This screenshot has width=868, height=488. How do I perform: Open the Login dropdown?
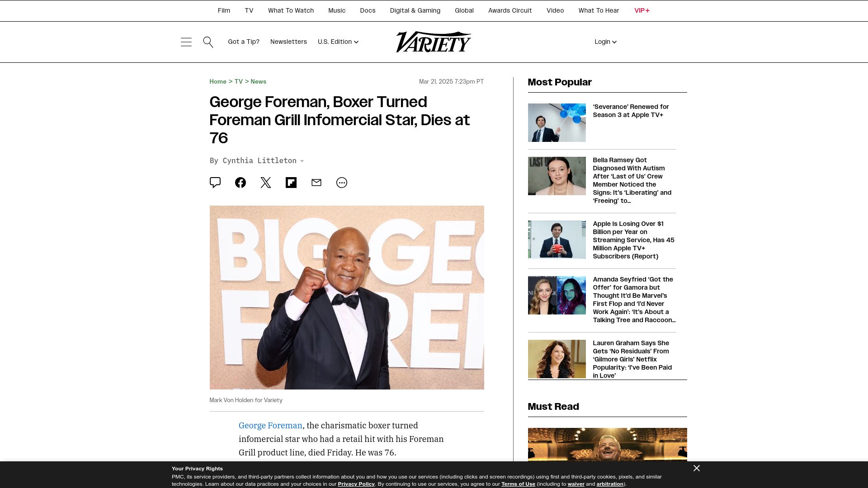[x=606, y=42]
